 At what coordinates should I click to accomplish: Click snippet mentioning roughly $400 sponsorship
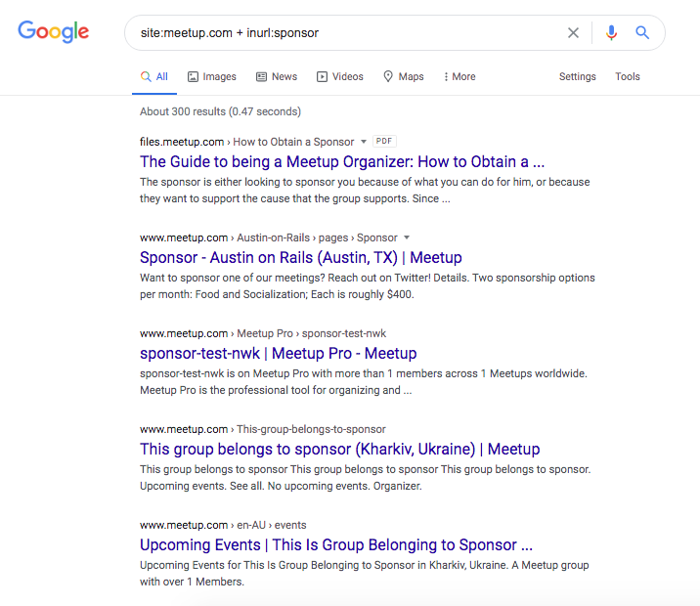tap(367, 286)
